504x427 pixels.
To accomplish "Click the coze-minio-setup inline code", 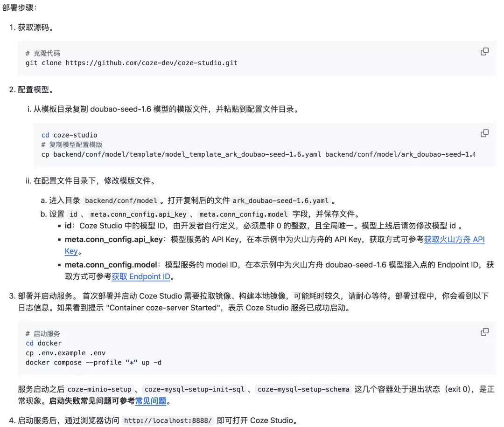I will pos(99,389).
